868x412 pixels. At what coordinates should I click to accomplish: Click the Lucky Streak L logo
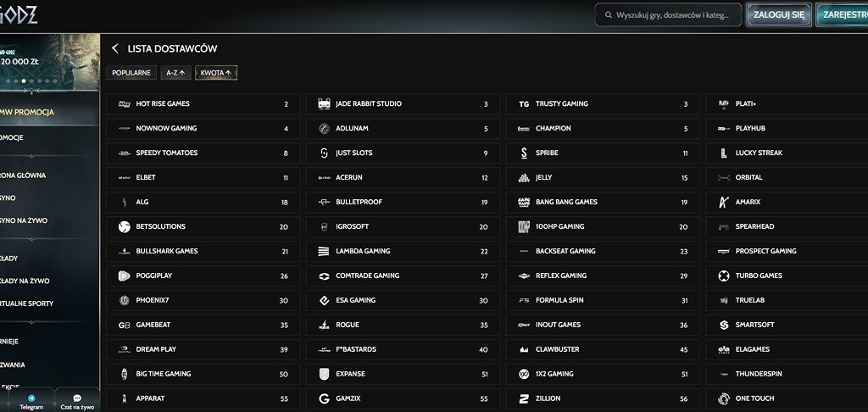tap(724, 153)
